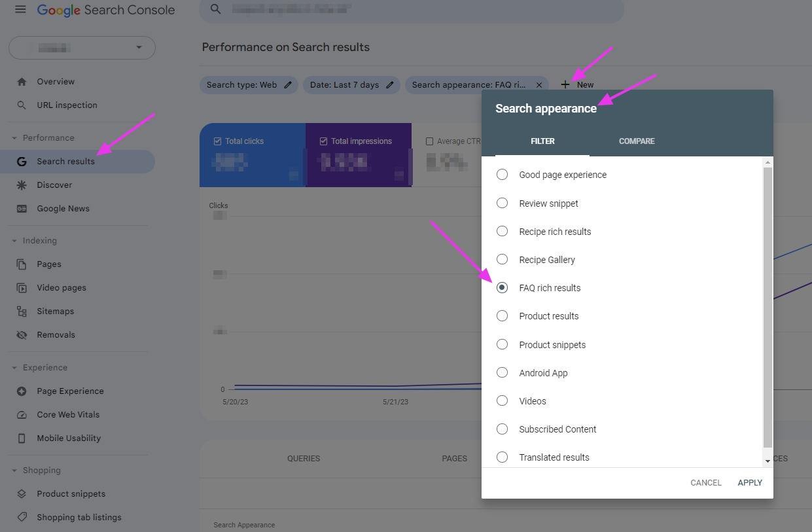Click the dialog list scrollbar thumb
The image size is (812, 532).
[x=768, y=306]
